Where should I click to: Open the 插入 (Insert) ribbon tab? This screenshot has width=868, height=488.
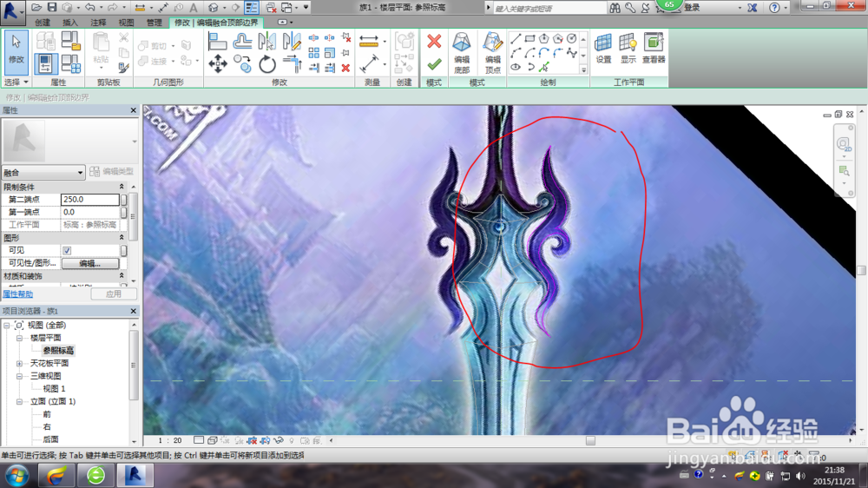(x=70, y=23)
